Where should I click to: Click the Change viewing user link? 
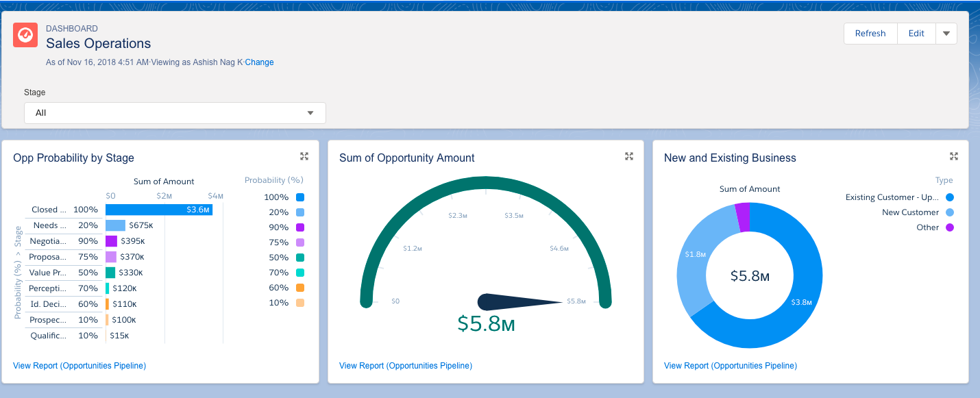tap(259, 62)
